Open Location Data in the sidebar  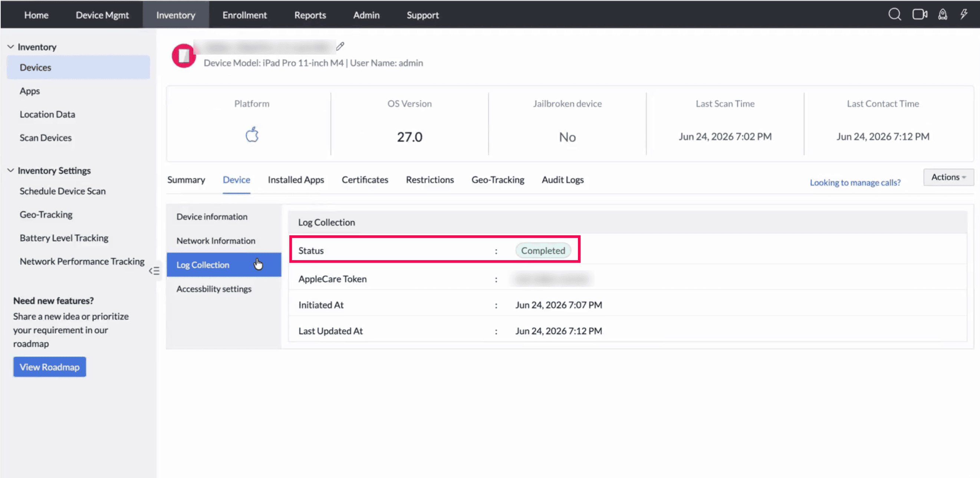(47, 114)
